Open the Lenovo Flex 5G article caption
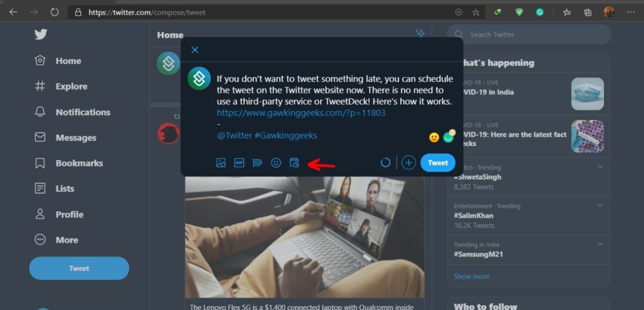644x310 pixels. click(302, 307)
